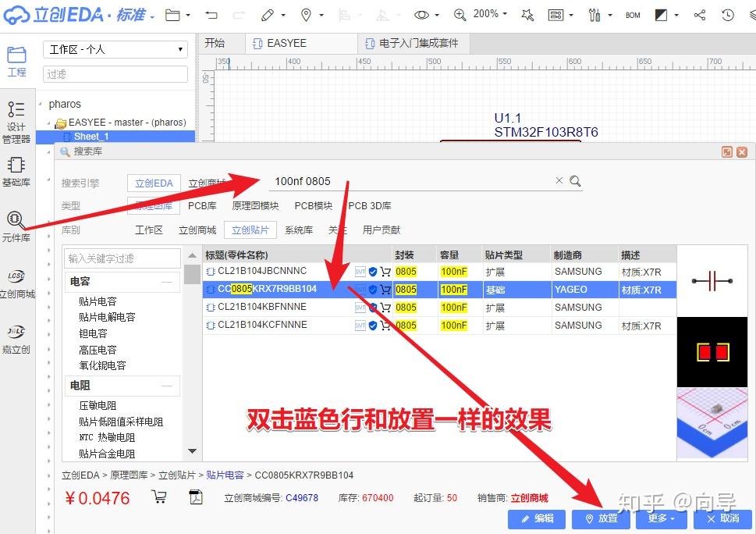Click the 贴片电容 breadcrumb link

[x=225, y=475]
